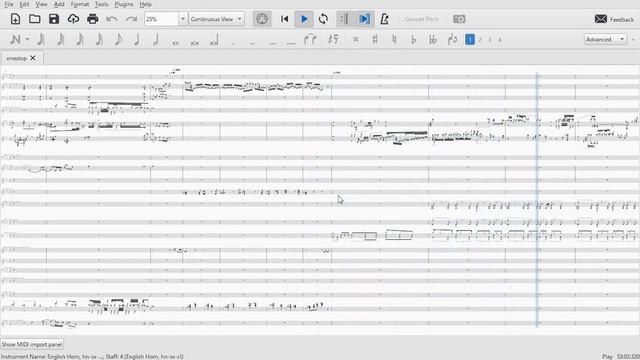
Task: Print the score with the printer icon
Action: 93,19
